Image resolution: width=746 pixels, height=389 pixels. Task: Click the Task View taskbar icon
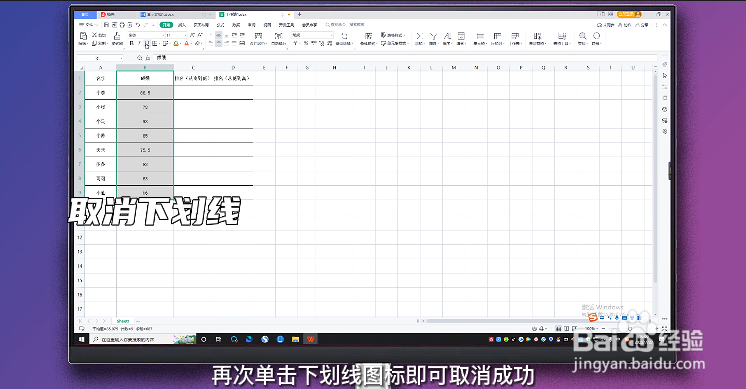pos(218,340)
